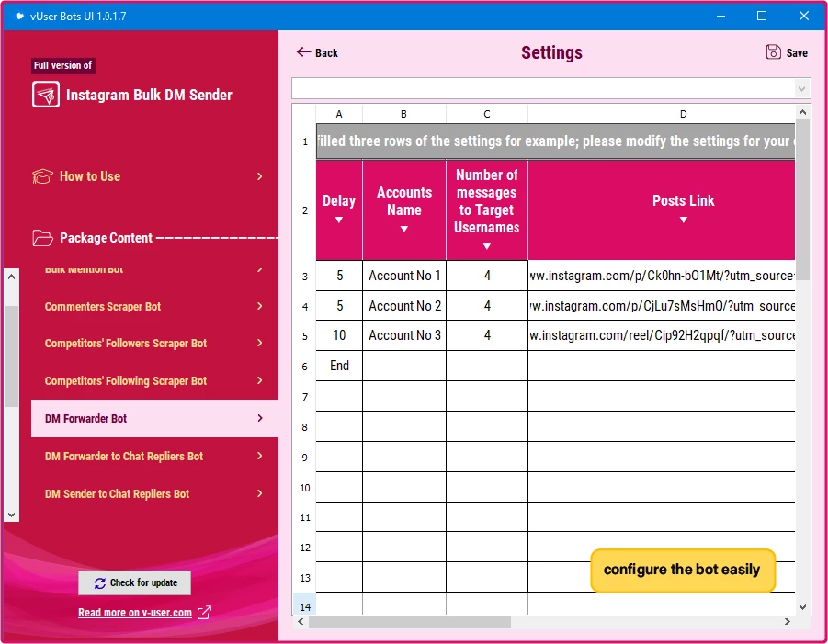Maximize the vUser Bots UI window
Screen dimensions: 828x644
pos(762,16)
